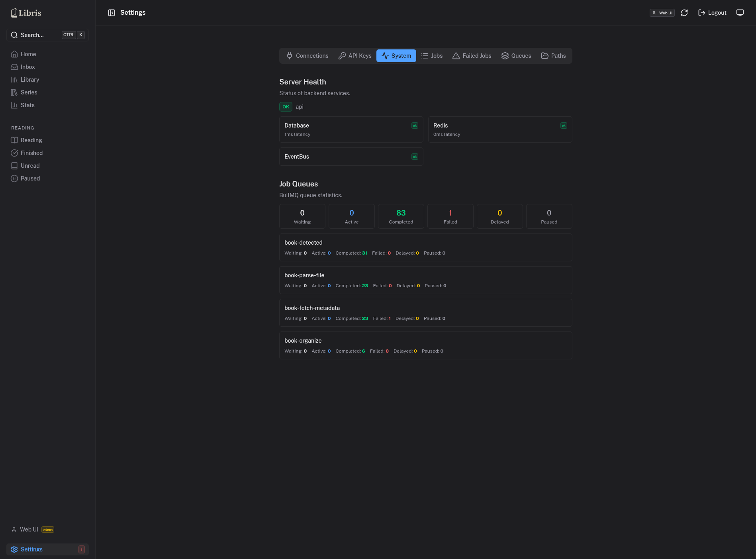Click the Waiting count card
Viewport: 756px width, 559px height.
302,216
